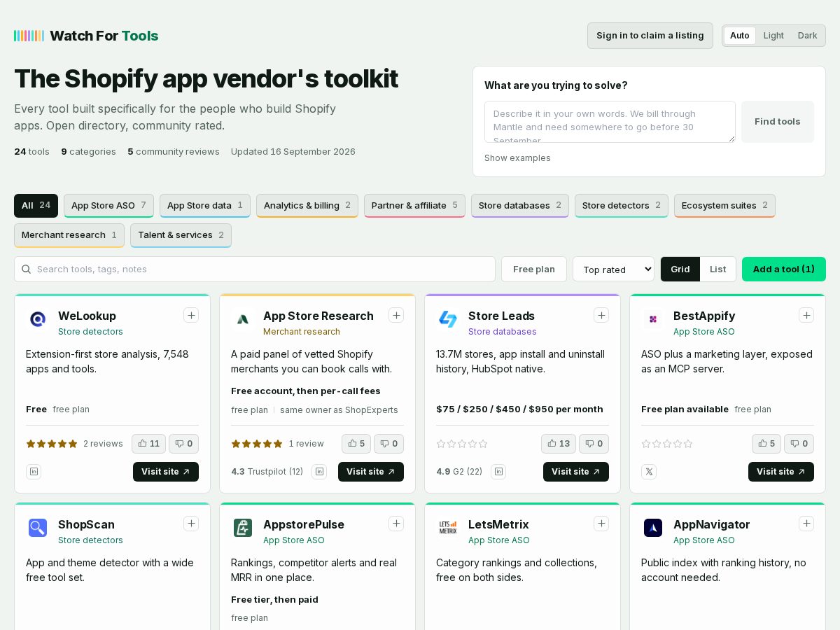Switch to List view
This screenshot has height=630, width=840.
coord(718,269)
